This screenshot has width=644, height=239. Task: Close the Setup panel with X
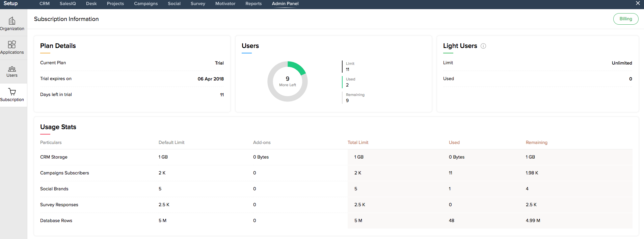click(x=638, y=3)
